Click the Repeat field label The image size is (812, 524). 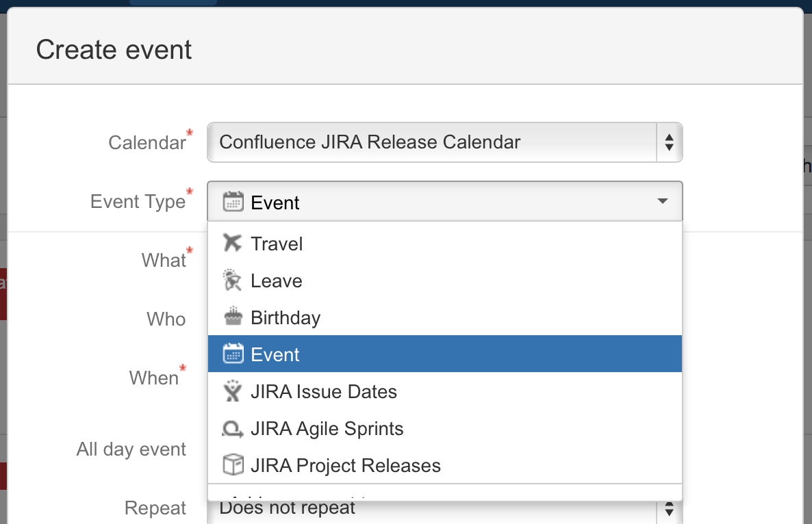[155, 508]
